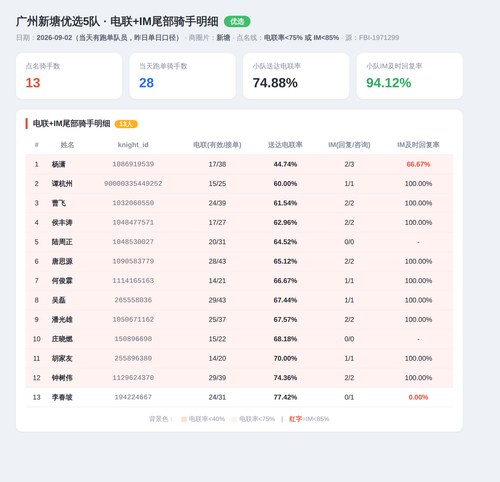This screenshot has width=500, height=482.
Task: Select the 小队送达电联率 card showing 74.88%
Action: click(x=296, y=76)
